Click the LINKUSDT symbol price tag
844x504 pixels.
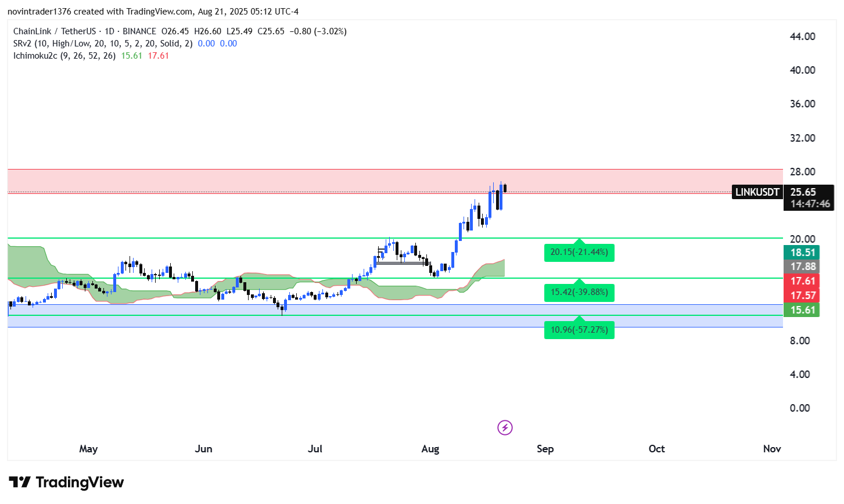pos(757,192)
